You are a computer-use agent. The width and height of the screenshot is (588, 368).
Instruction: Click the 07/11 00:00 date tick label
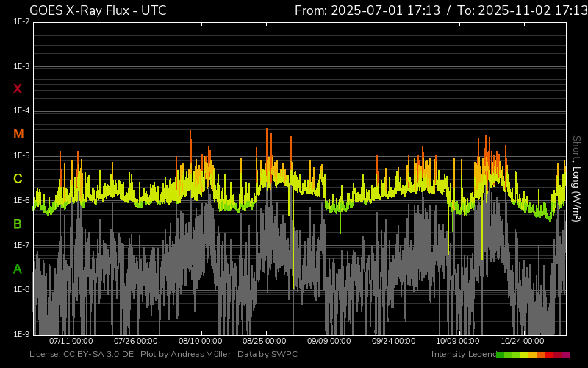pyautogui.click(x=71, y=342)
